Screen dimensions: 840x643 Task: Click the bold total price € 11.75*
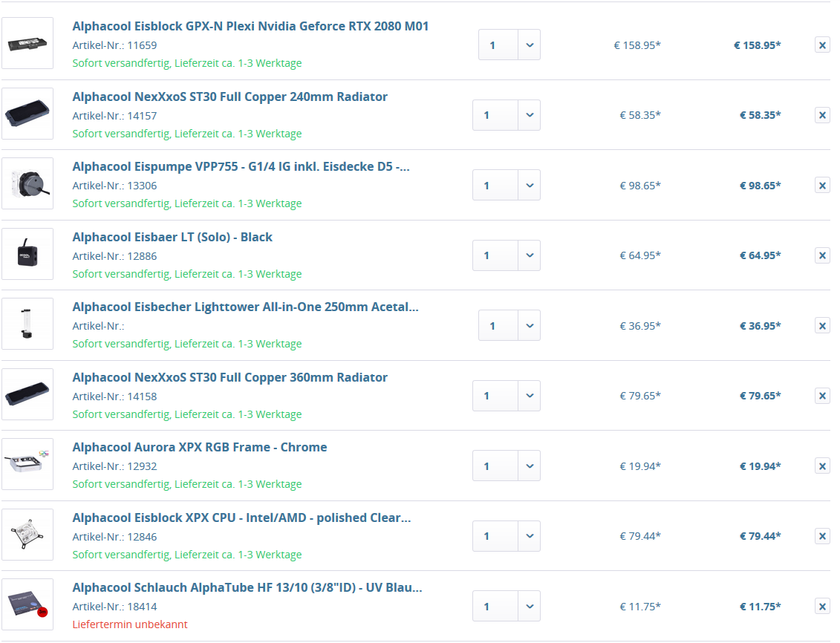(x=761, y=607)
